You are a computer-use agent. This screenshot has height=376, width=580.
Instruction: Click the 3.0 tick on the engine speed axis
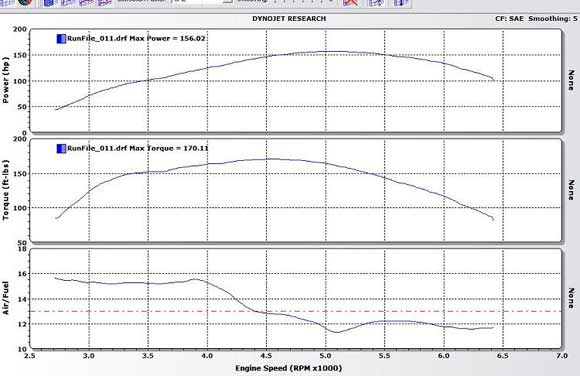(89, 356)
